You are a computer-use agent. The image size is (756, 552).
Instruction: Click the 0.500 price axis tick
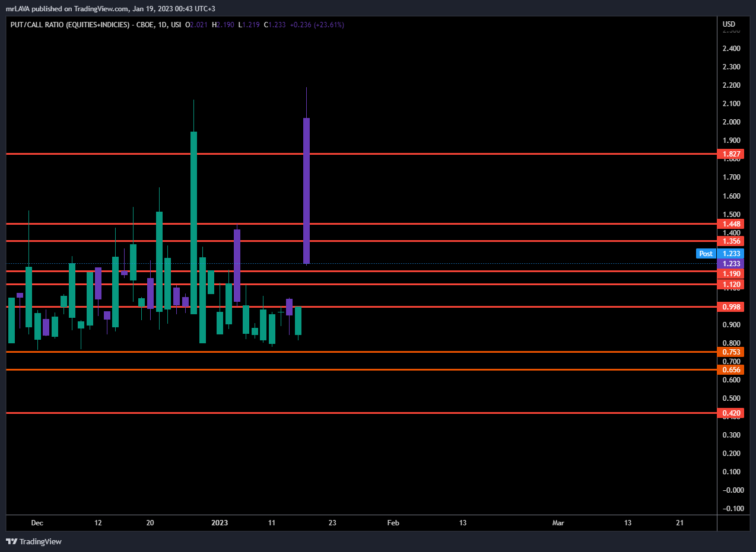point(732,398)
